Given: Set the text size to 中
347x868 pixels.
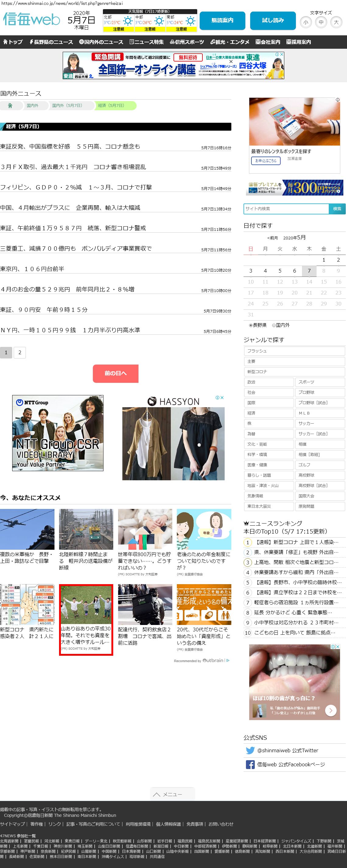Looking at the screenshot, I should pyautogui.click(x=321, y=23).
